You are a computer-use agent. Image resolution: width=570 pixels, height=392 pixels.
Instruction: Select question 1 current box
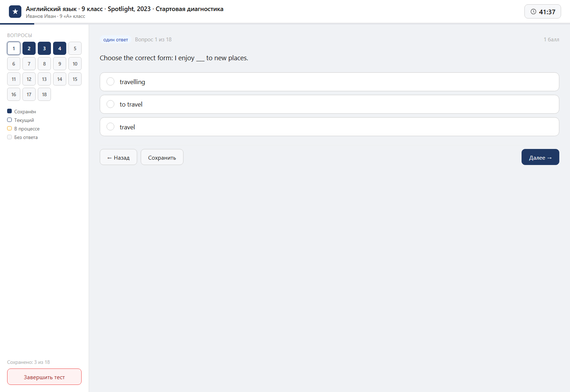coord(14,48)
